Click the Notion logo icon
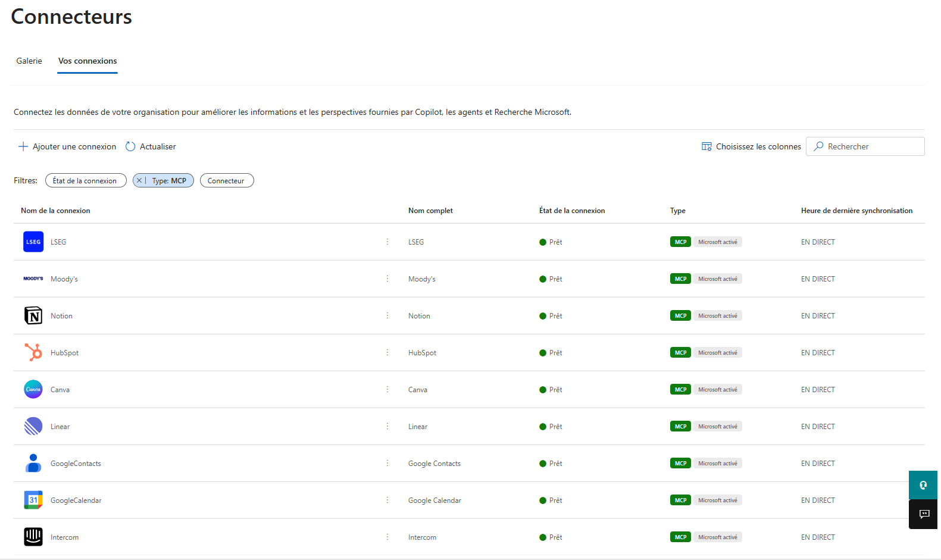 (x=33, y=315)
